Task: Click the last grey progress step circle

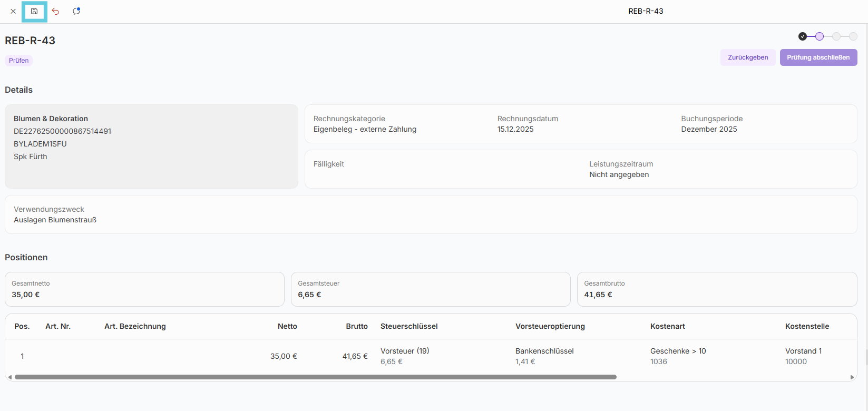Action: pyautogui.click(x=853, y=36)
